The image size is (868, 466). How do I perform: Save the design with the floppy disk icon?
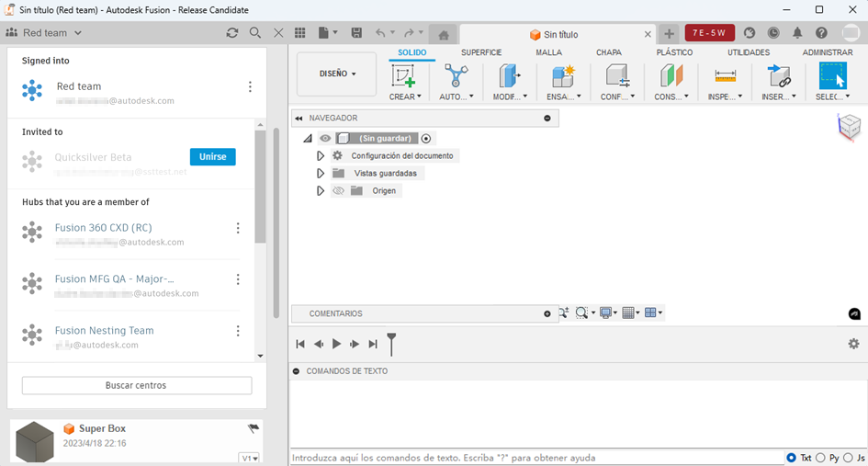(x=356, y=33)
